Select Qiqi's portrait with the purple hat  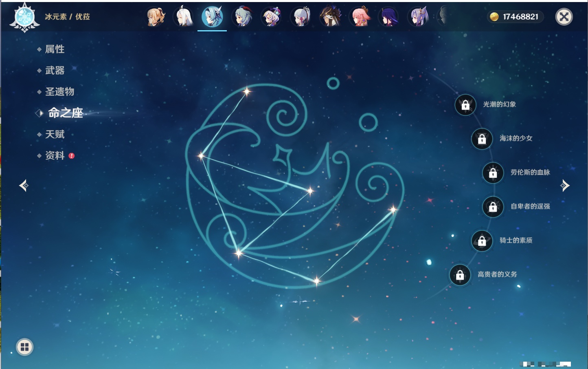pyautogui.click(x=272, y=17)
